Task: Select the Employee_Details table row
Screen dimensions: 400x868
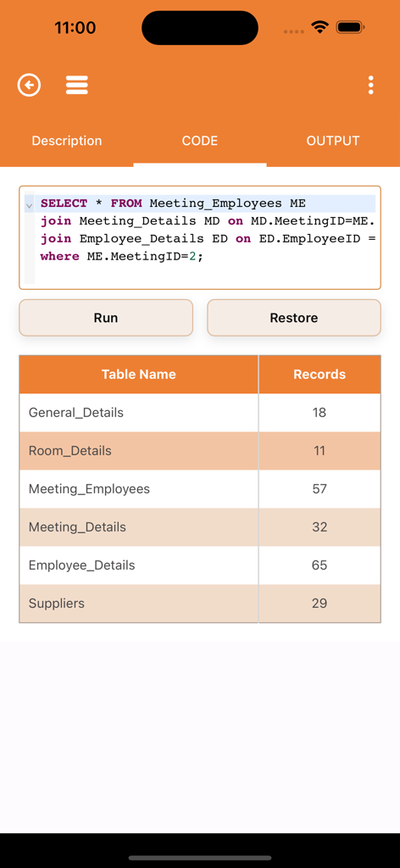Action: coord(200,565)
